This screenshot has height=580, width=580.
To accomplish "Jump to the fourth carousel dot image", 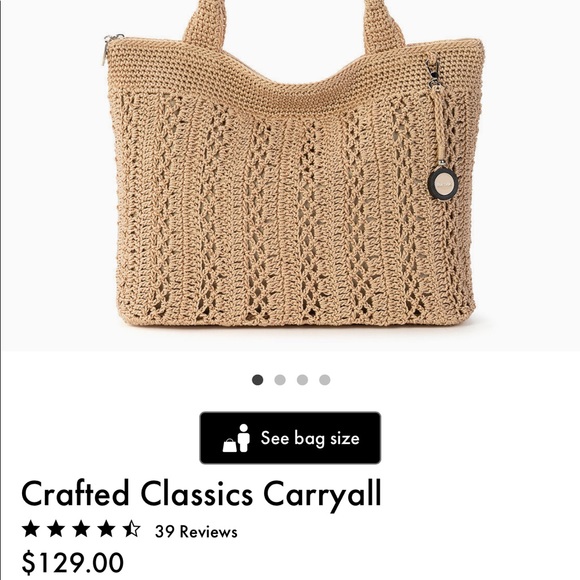I will click(325, 380).
